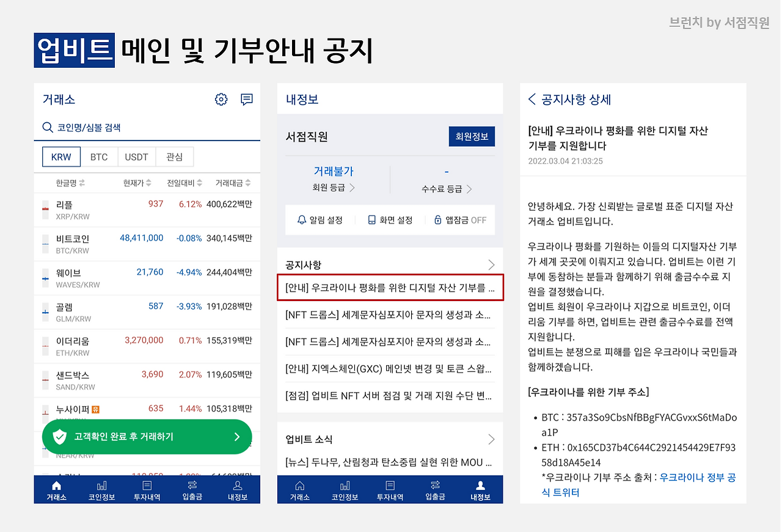Tap the 골렘 mini chart icon

(45, 312)
